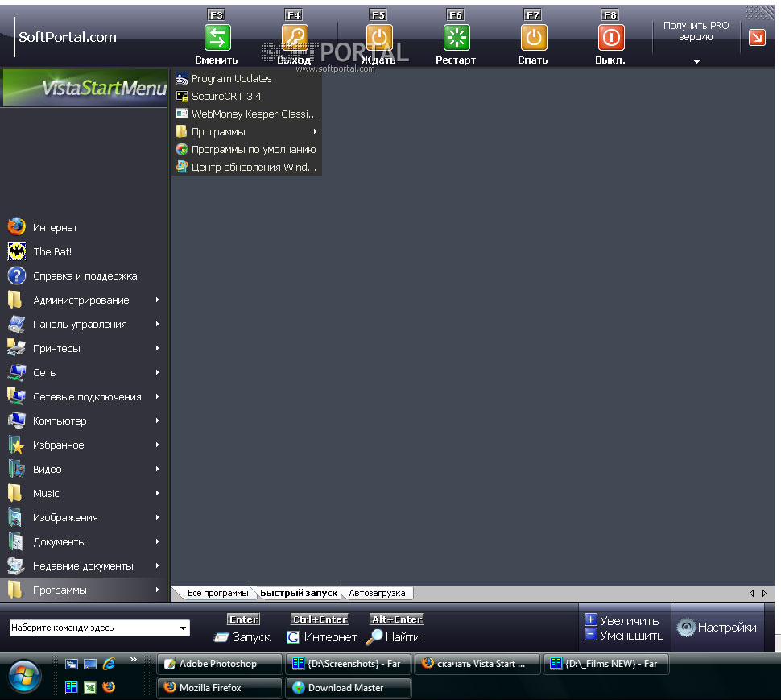Switch to {D:\_Films NEW} - Far window
Screen dimensions: 781x700
pos(605,664)
